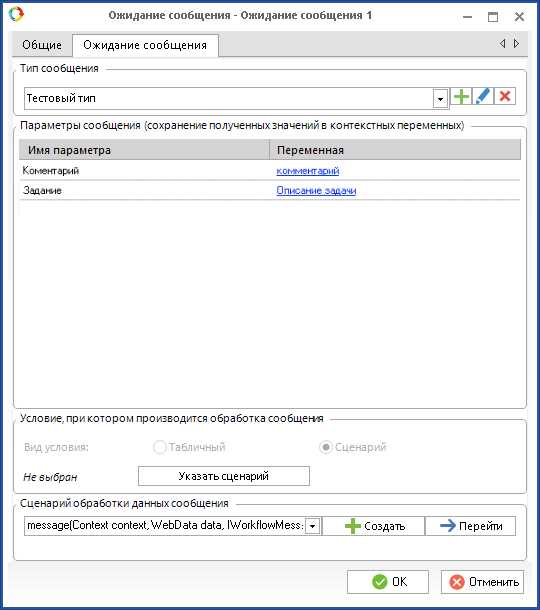Open the message script dropdown arrow
Screen dimensions: 540x610
click(x=312, y=526)
